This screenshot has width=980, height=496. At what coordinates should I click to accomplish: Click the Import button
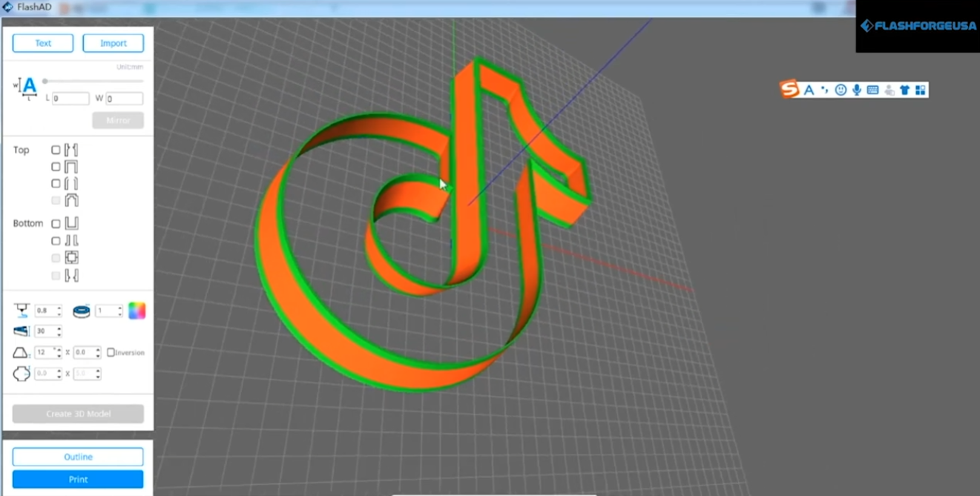[x=113, y=43]
